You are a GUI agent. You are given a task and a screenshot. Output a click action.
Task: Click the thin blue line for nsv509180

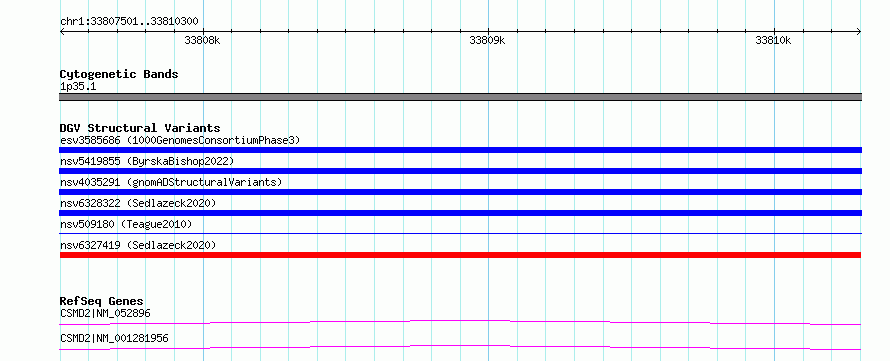[460, 233]
